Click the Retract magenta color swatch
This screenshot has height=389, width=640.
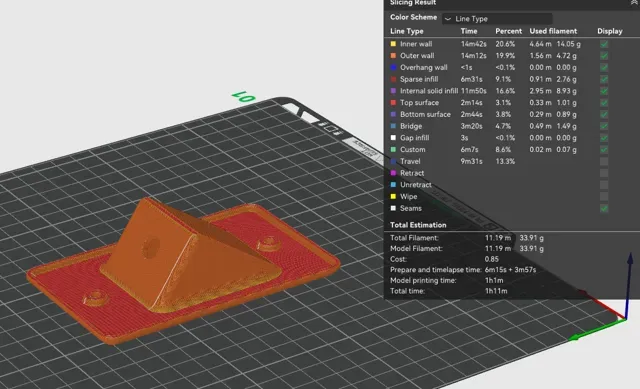(393, 173)
